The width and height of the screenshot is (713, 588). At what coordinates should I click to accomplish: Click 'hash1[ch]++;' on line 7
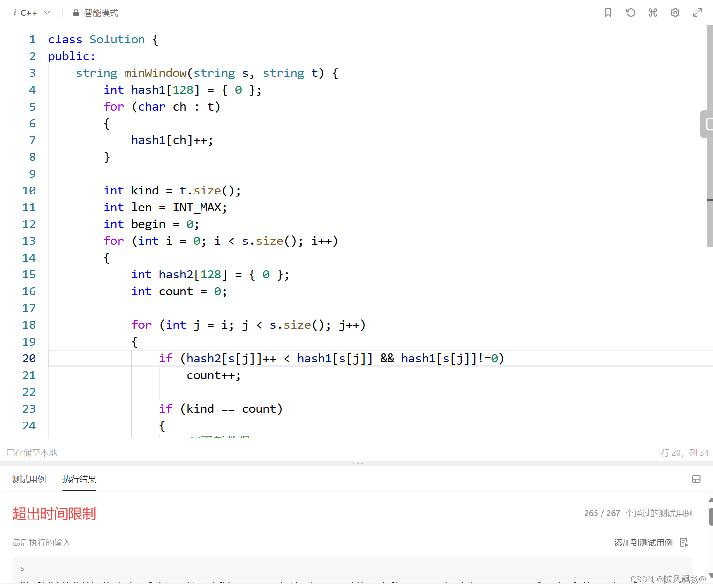[x=172, y=140]
